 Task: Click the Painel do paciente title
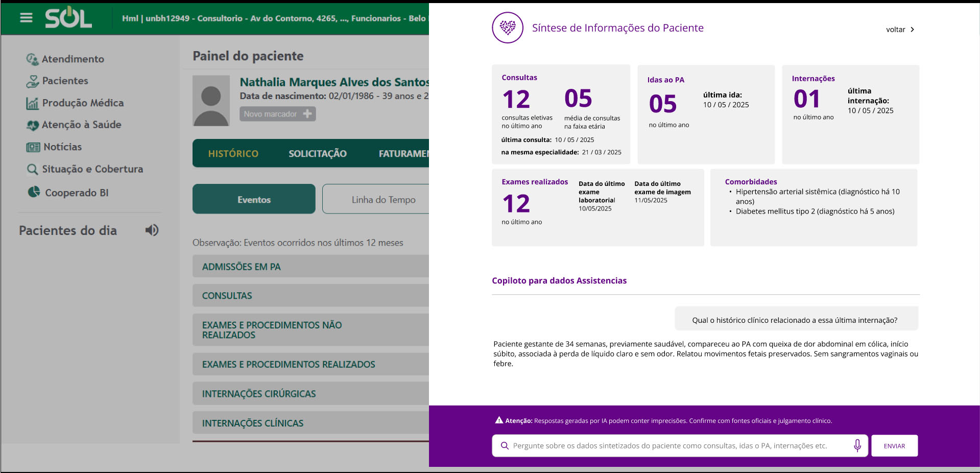248,56
